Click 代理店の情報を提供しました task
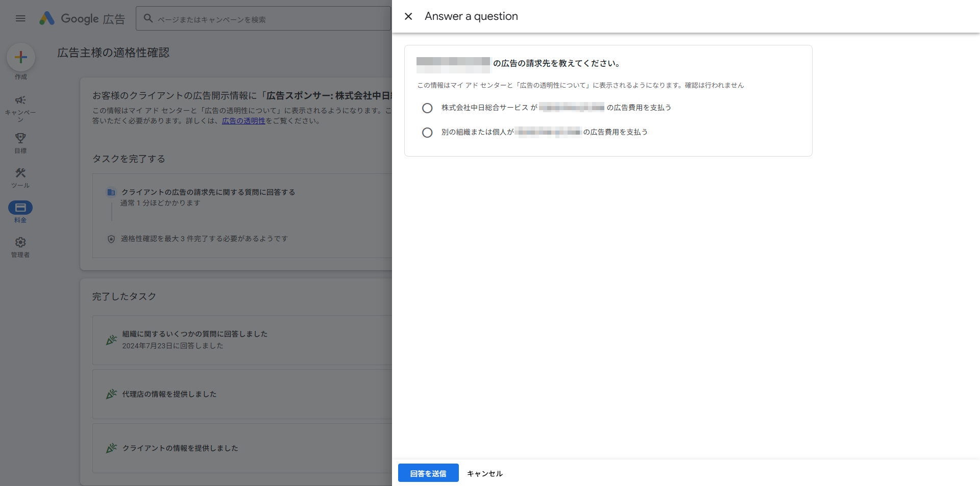980x486 pixels. tap(169, 394)
